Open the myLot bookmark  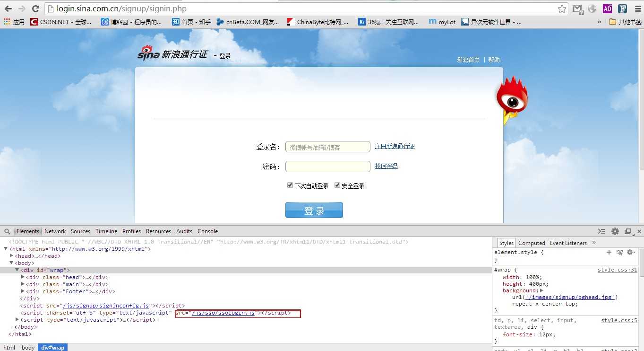(442, 22)
